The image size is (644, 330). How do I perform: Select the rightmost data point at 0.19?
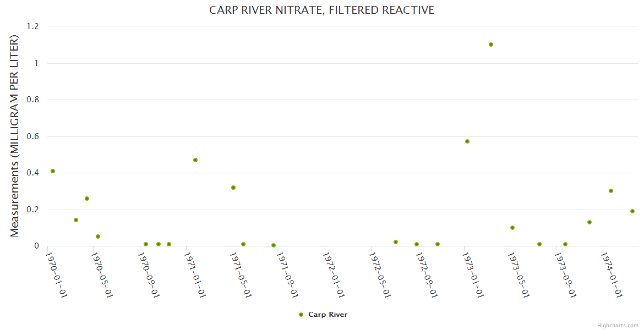tap(632, 211)
